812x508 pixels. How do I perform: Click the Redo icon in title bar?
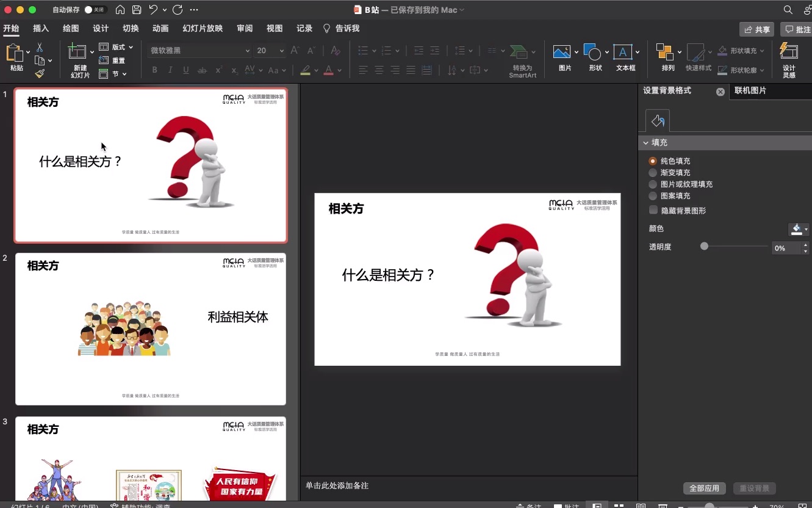(178, 10)
